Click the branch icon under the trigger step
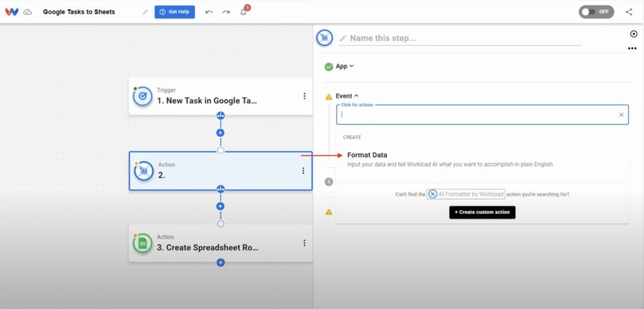This screenshot has width=644, height=309. 221,116
